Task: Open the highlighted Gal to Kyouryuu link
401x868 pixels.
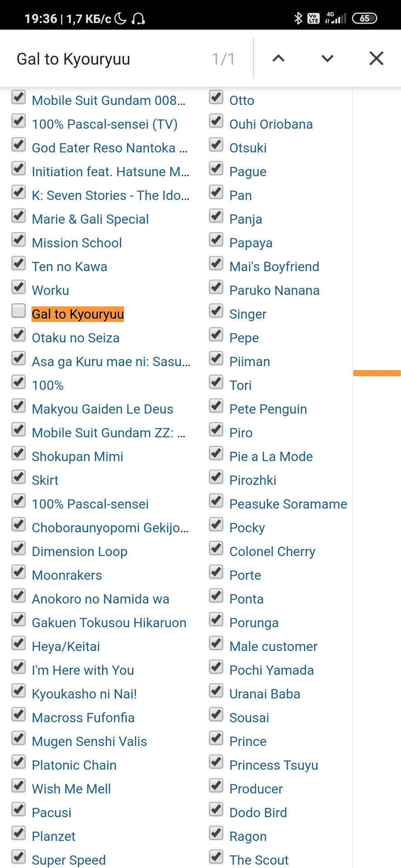Action: [78, 314]
